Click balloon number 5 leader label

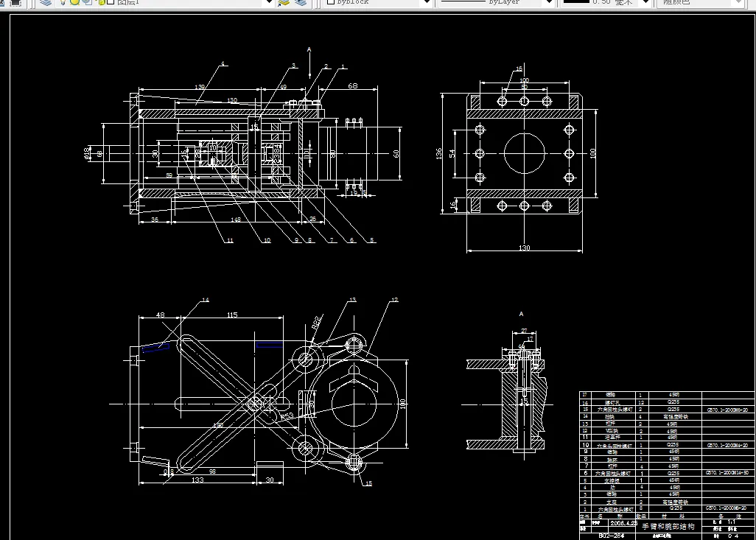tap(371, 240)
